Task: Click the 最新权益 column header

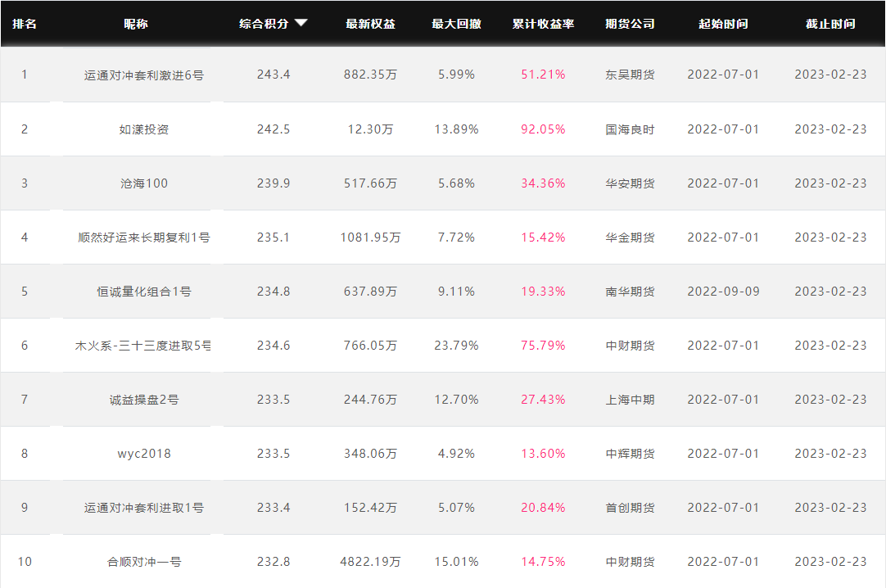Action: 371,24
